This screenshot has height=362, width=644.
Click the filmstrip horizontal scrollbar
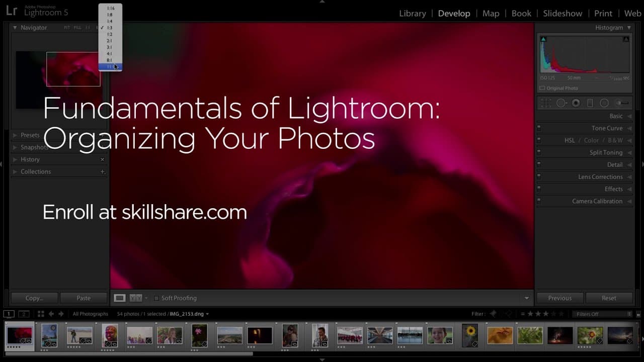(x=128, y=354)
